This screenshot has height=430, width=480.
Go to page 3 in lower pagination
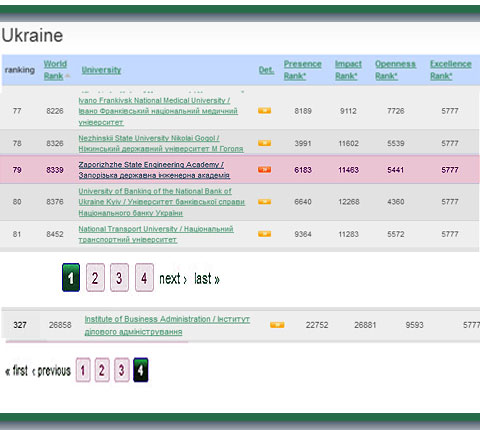[x=121, y=370]
